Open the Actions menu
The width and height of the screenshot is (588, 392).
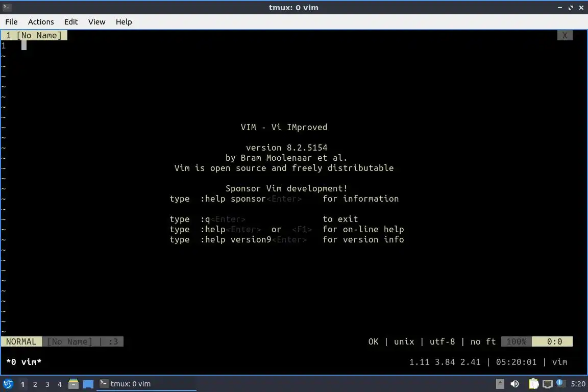(x=41, y=22)
